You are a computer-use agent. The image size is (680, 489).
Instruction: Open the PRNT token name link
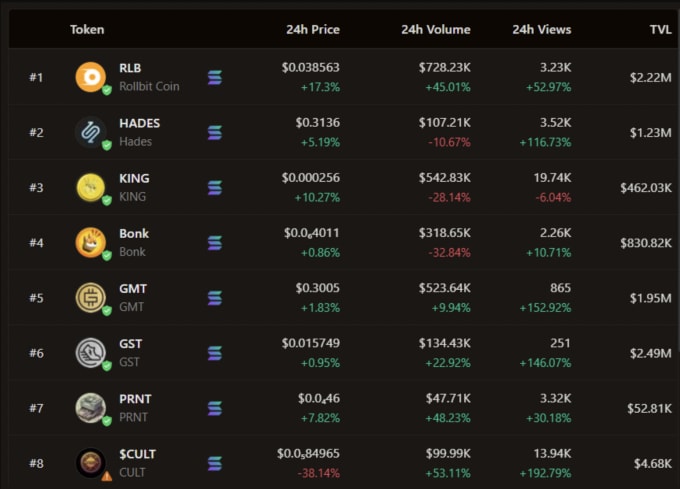(135, 399)
